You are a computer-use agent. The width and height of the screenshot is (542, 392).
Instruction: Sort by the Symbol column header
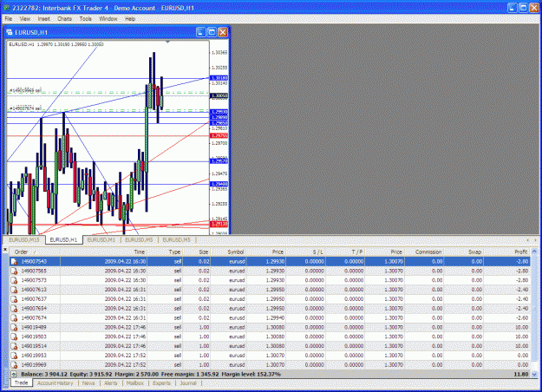228,252
